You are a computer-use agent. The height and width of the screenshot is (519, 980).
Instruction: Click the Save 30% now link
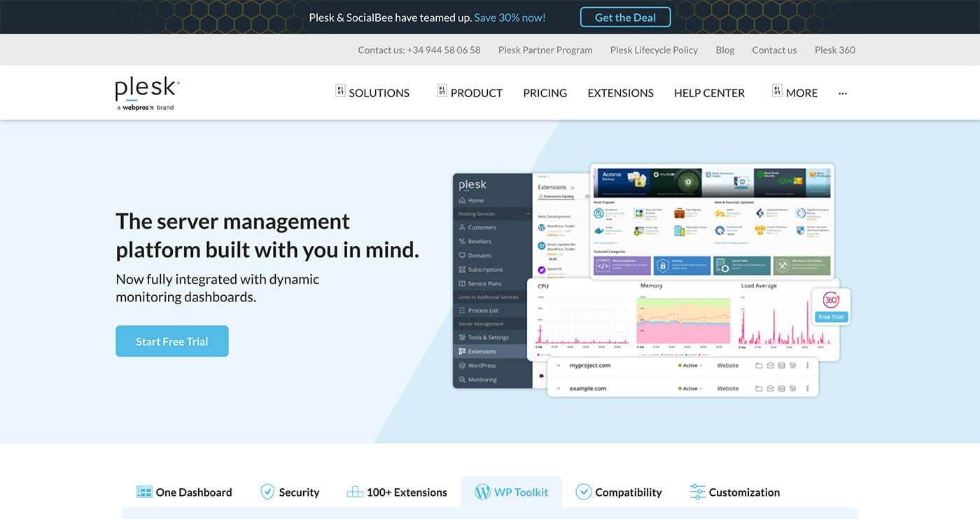click(510, 17)
